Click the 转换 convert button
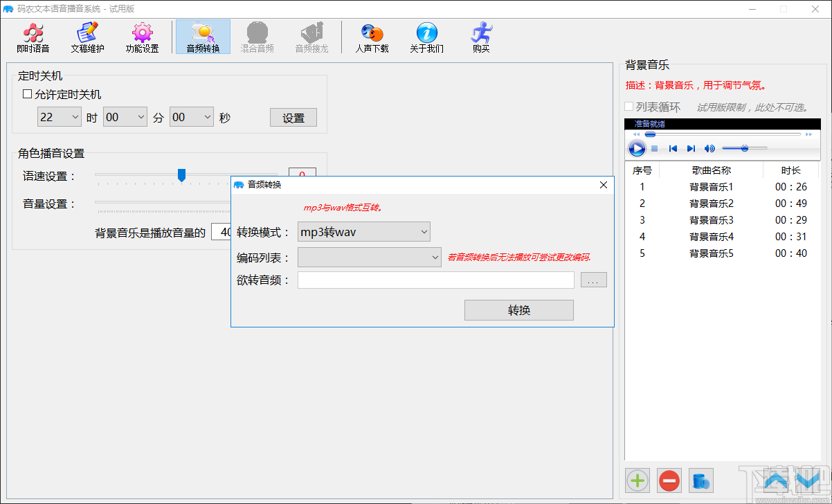This screenshot has width=832, height=504. coord(518,309)
